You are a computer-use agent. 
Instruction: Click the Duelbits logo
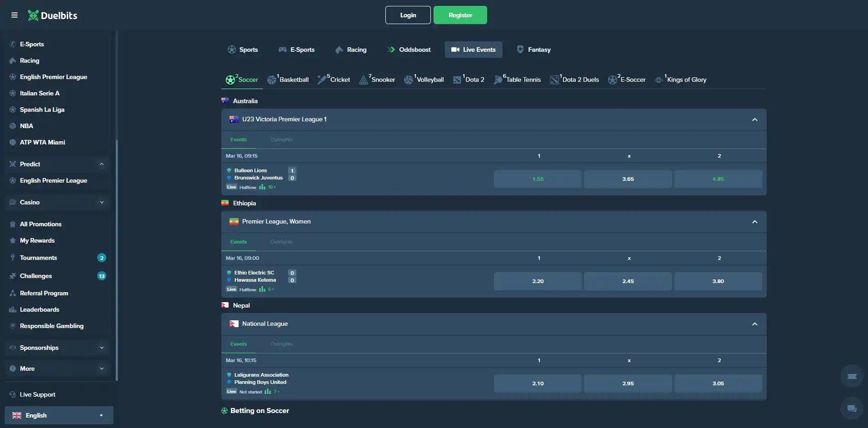click(52, 15)
